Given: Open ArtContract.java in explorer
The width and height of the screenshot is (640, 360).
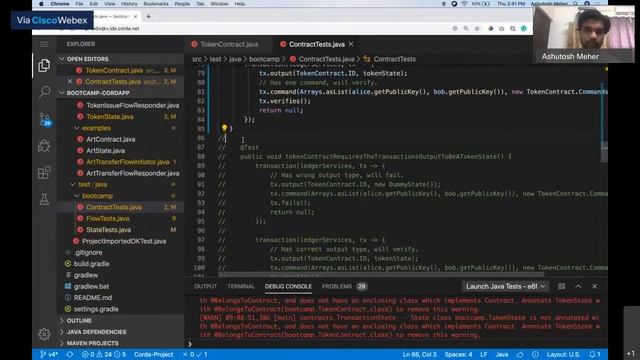Looking at the screenshot, I should (110, 139).
